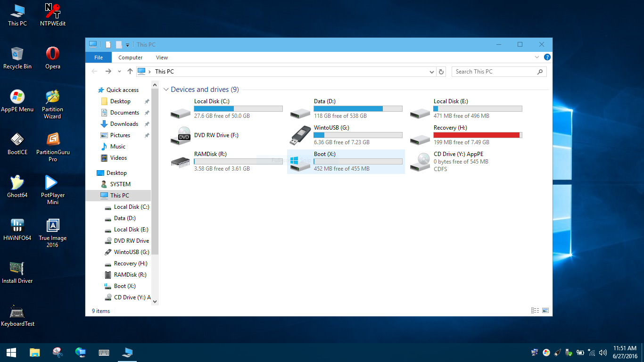Select the Boot (X:) drive tile
The height and width of the screenshot is (362, 644).
tap(346, 162)
